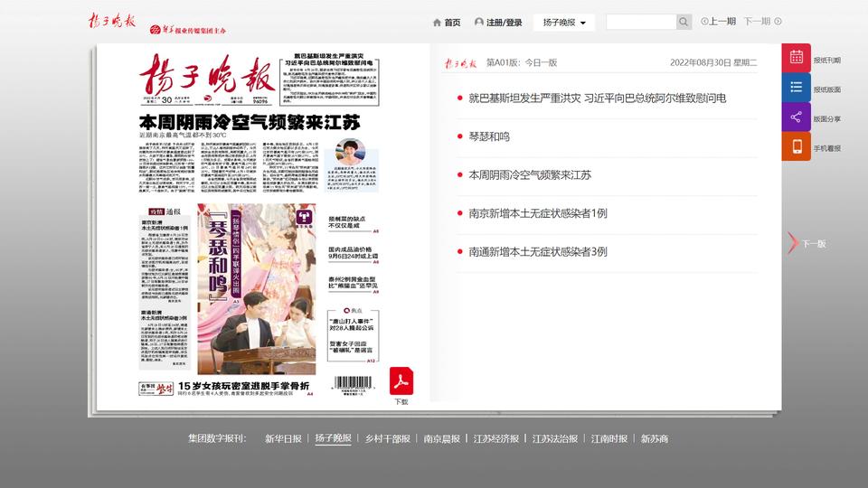The width and height of the screenshot is (868, 488).
Task: Click 国内成品油价格 teaser on page image
Action: [x=354, y=253]
